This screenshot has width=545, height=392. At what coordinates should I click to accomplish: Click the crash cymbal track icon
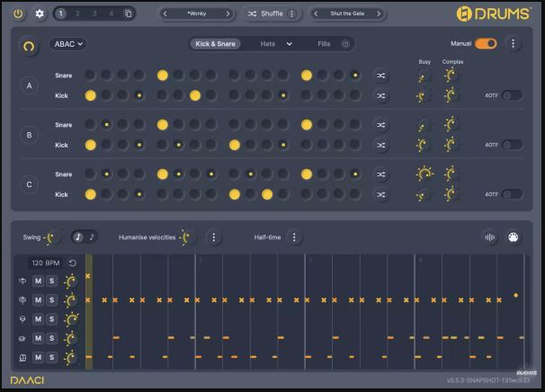pos(22,281)
